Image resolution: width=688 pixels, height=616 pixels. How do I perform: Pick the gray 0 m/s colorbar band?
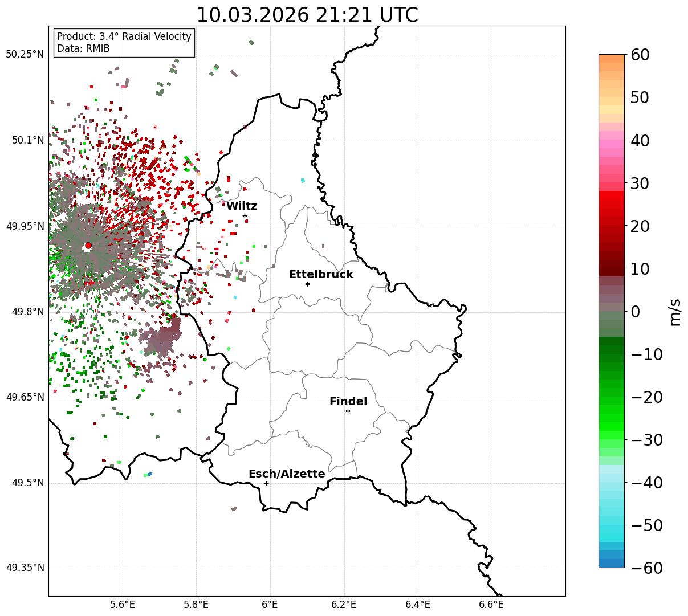tap(612, 311)
